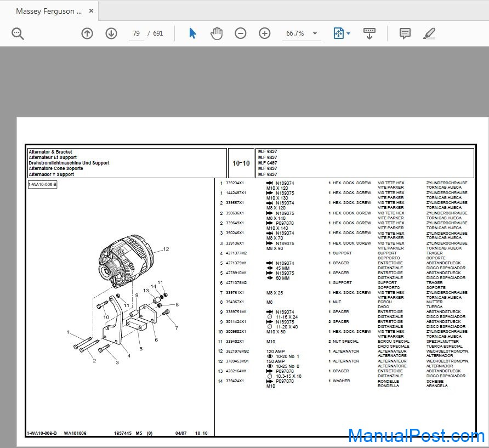
Task: Choose the selection arrow tool
Action: pyautogui.click(x=193, y=33)
